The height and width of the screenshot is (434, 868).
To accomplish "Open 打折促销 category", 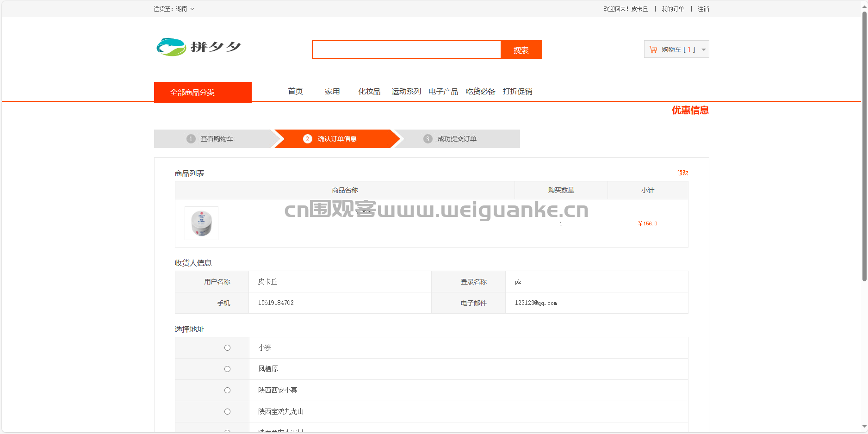I will click(x=517, y=91).
